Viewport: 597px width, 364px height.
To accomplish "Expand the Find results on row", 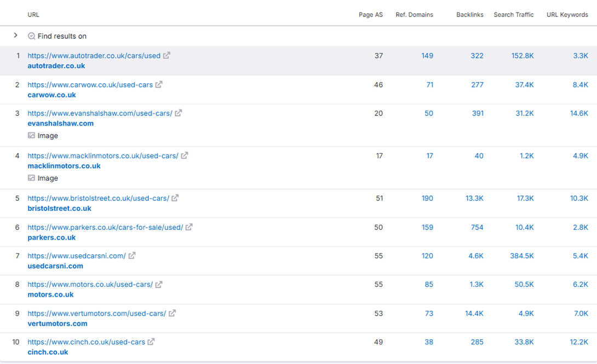I will 16,36.
